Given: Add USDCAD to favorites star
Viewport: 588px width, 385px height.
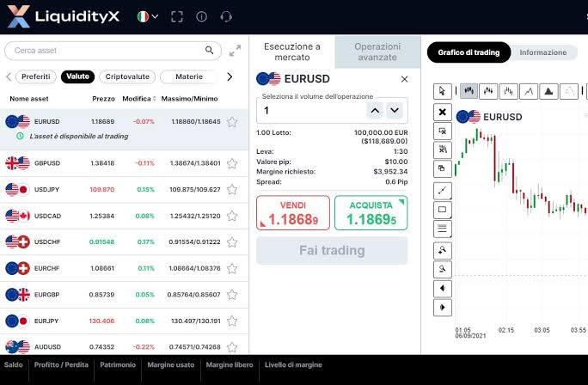Looking at the screenshot, I should pyautogui.click(x=232, y=216).
